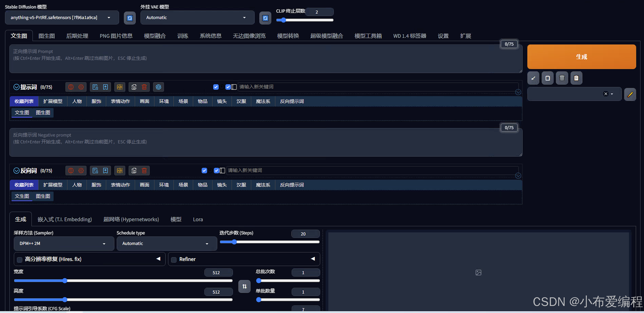Uncheck first checkbox beside prompt keyword input
Screen dimensions: 644x313
(x=216, y=87)
